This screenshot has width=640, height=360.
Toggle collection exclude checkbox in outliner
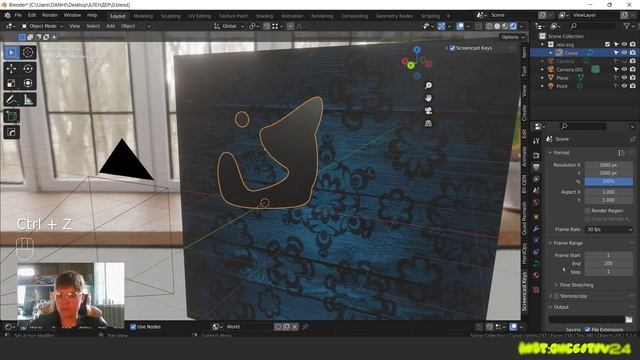(x=607, y=44)
